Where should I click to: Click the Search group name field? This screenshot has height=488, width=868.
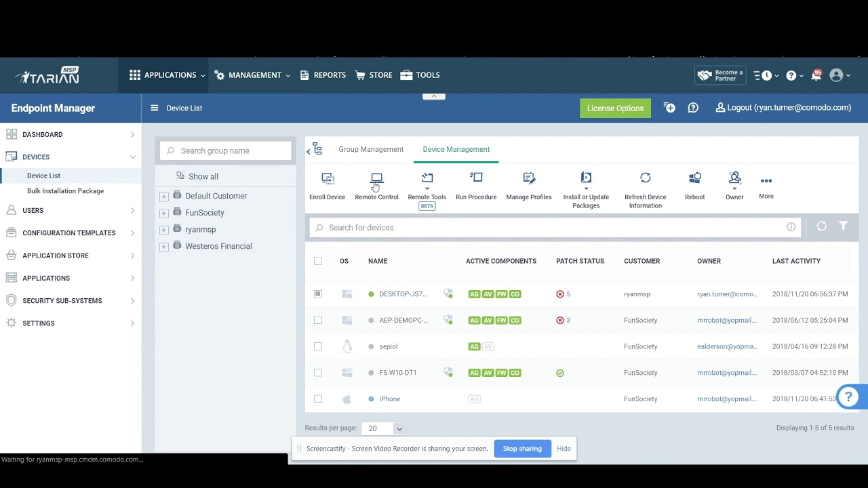point(226,150)
